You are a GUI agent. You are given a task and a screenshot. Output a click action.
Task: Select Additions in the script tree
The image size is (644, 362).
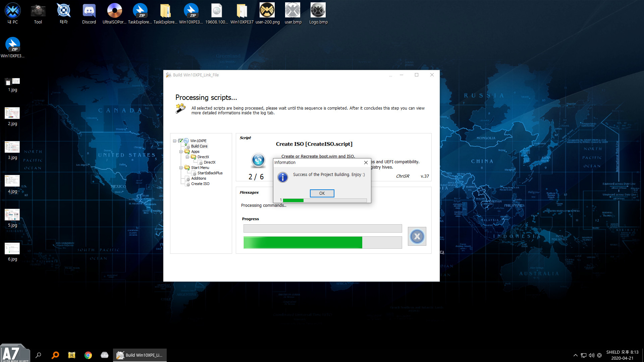tap(199, 178)
